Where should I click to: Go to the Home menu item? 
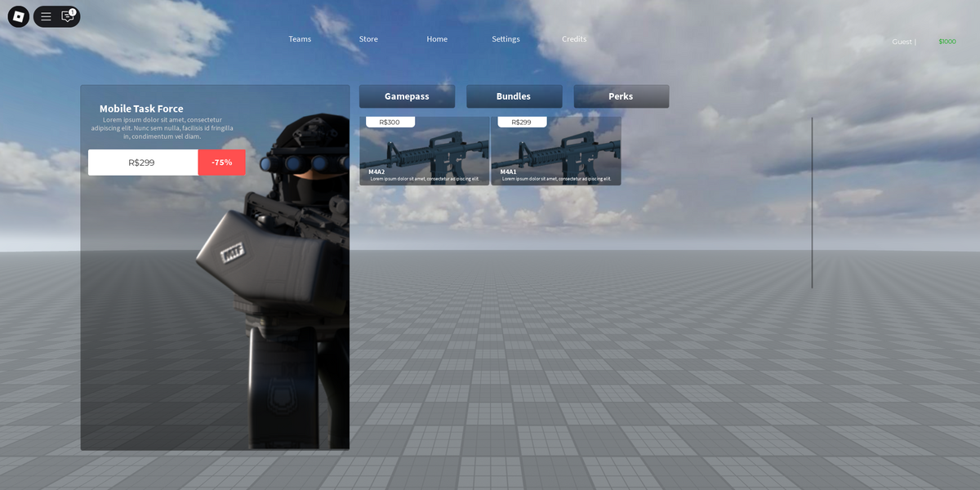(x=437, y=39)
